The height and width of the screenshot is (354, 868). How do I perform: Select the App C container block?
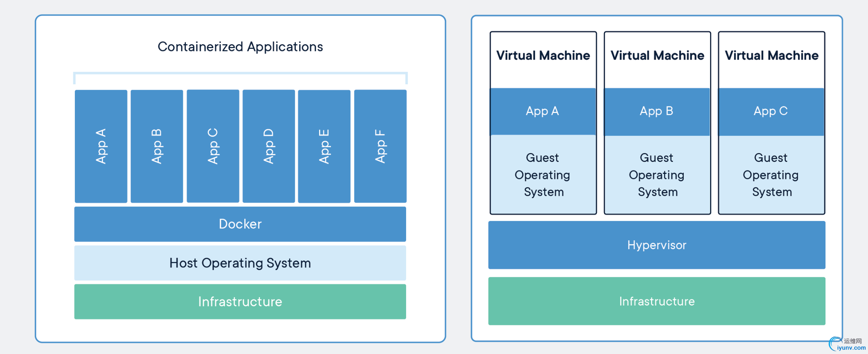(x=213, y=146)
